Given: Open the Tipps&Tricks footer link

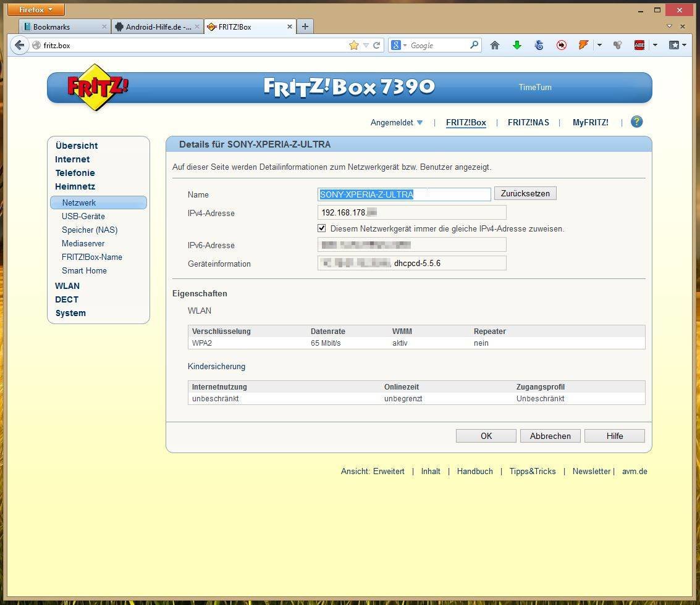Looking at the screenshot, I should (533, 471).
